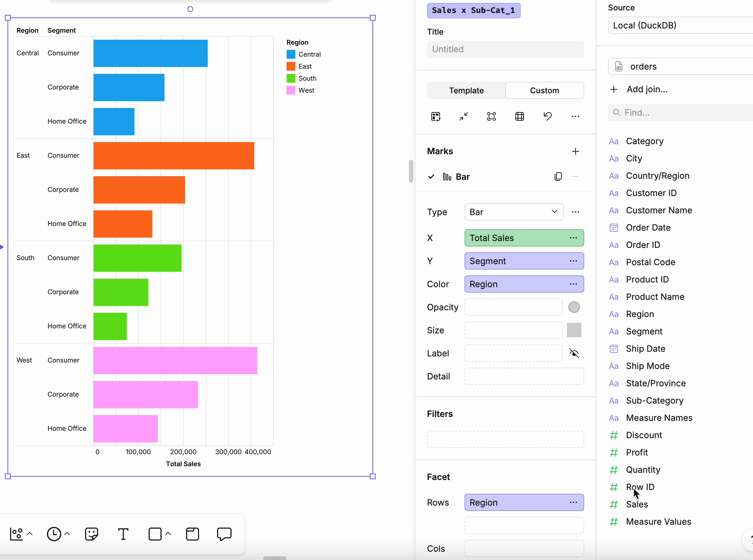This screenshot has height=560, width=753.
Task: Add a new mark with the plus icon
Action: point(576,151)
